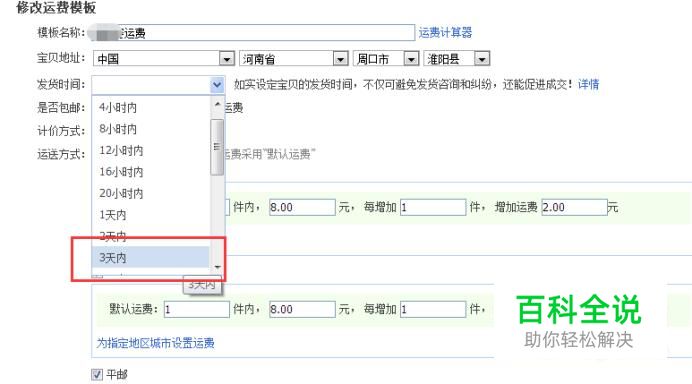Click the 详情 link

pyautogui.click(x=588, y=84)
